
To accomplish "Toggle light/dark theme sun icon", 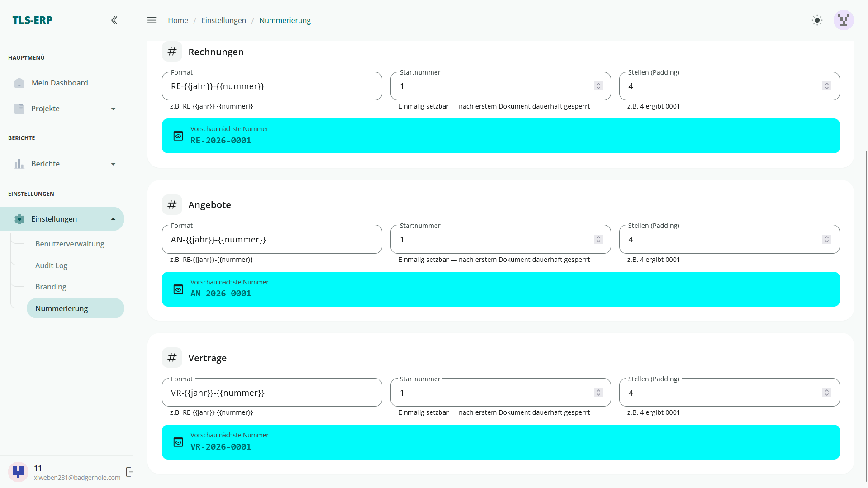I will [817, 20].
